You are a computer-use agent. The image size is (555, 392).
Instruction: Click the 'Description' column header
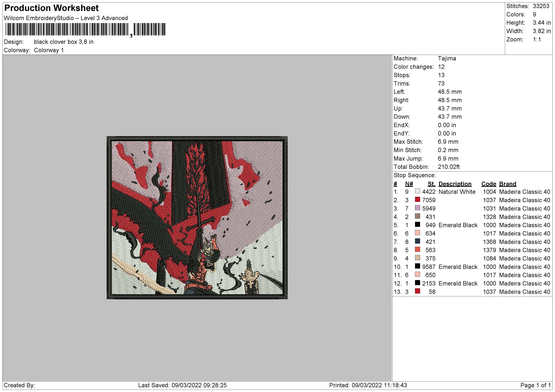455,184
